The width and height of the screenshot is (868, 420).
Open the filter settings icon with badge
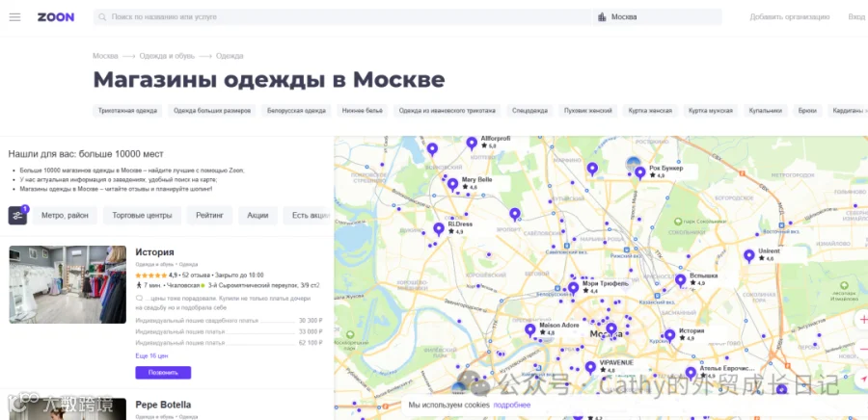[x=17, y=216]
